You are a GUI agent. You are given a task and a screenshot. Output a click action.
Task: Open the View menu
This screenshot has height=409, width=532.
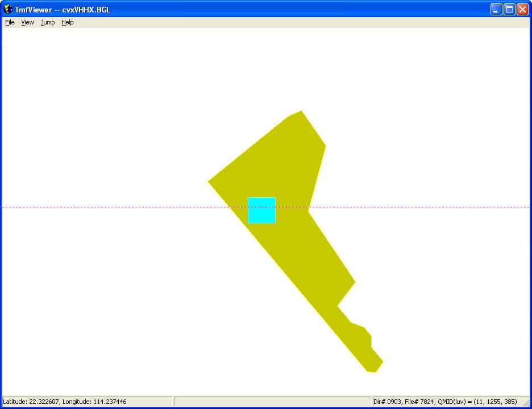click(27, 22)
